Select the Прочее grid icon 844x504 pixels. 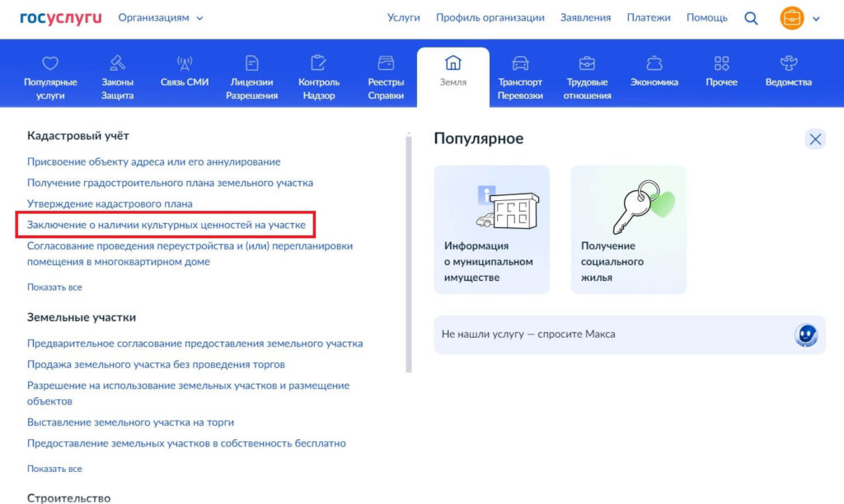tap(721, 63)
